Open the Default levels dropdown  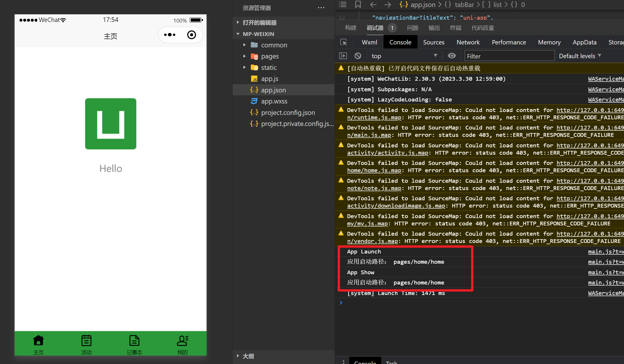(x=580, y=56)
